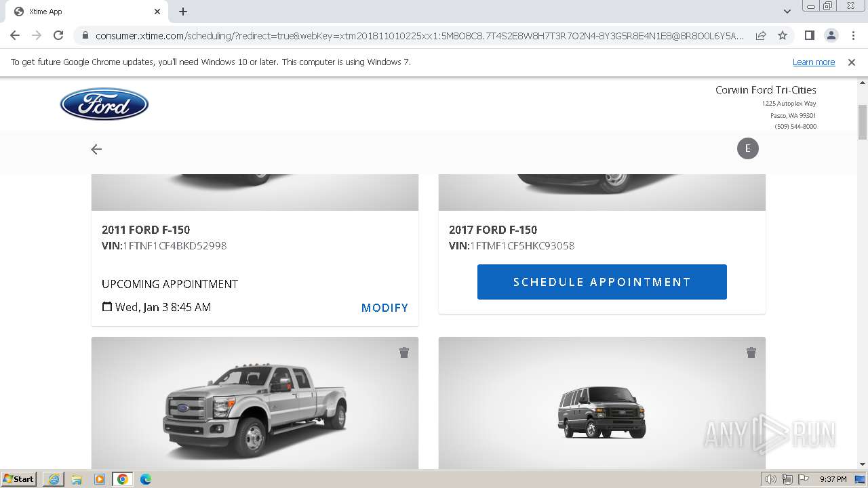This screenshot has width=868, height=488.
Task: Open Windows Start menu
Action: (x=19, y=479)
